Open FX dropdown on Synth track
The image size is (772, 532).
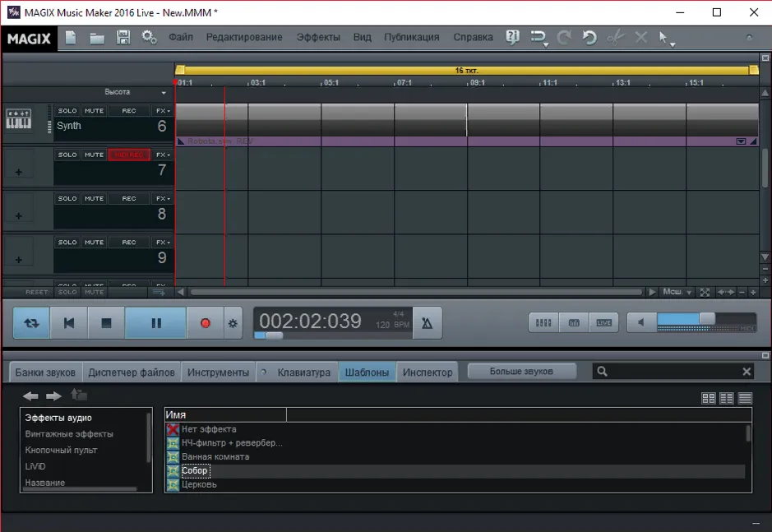163,111
